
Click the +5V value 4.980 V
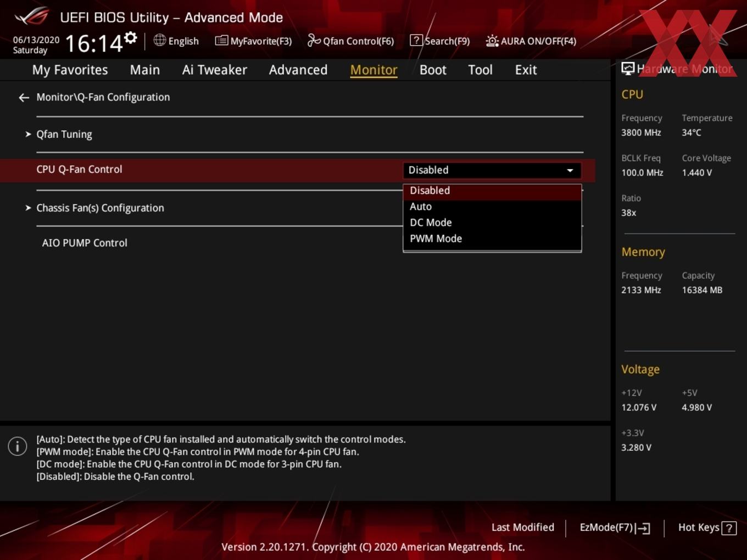click(x=696, y=407)
